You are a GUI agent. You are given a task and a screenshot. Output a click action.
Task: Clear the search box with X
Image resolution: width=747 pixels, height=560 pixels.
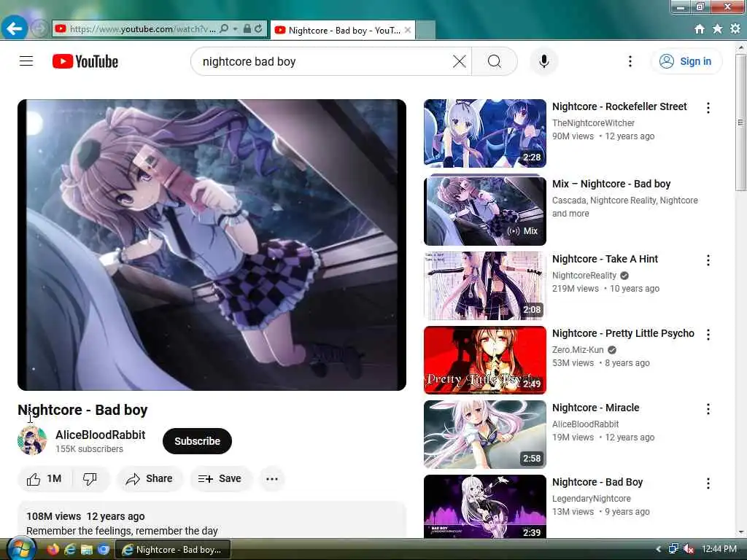(x=460, y=61)
